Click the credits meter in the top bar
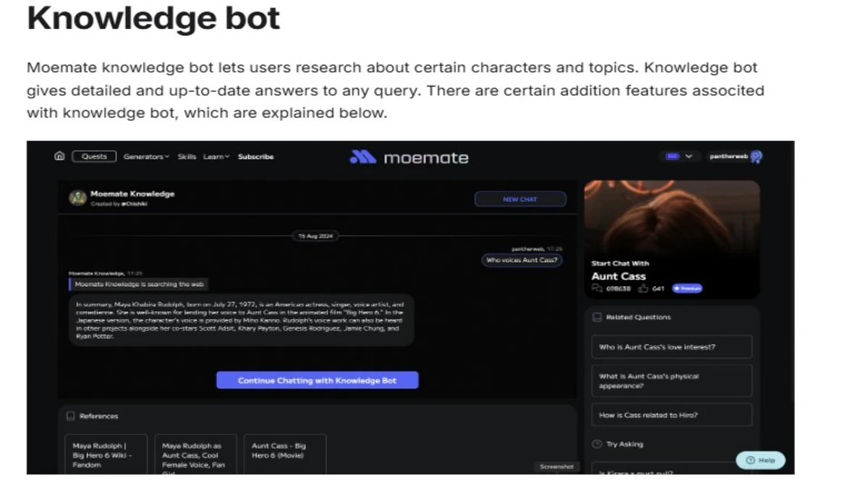Screen dimensions: 868x488 pos(673,156)
